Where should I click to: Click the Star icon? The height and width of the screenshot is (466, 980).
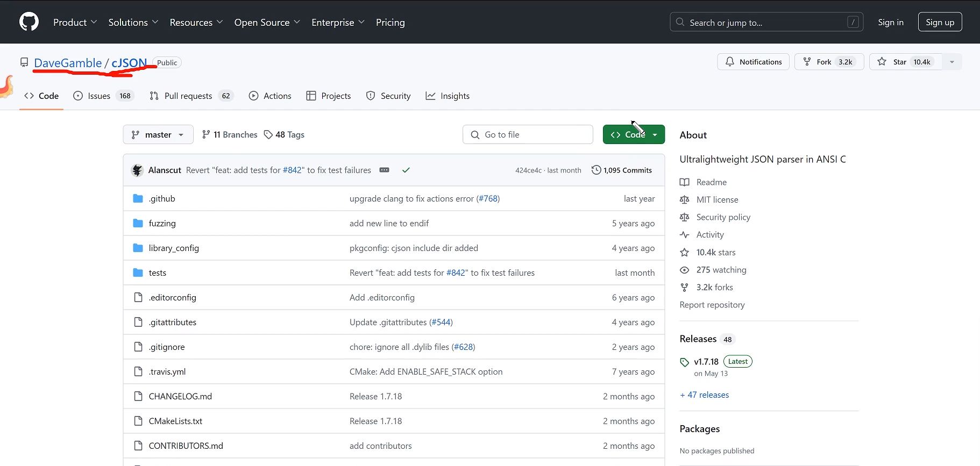(882, 62)
